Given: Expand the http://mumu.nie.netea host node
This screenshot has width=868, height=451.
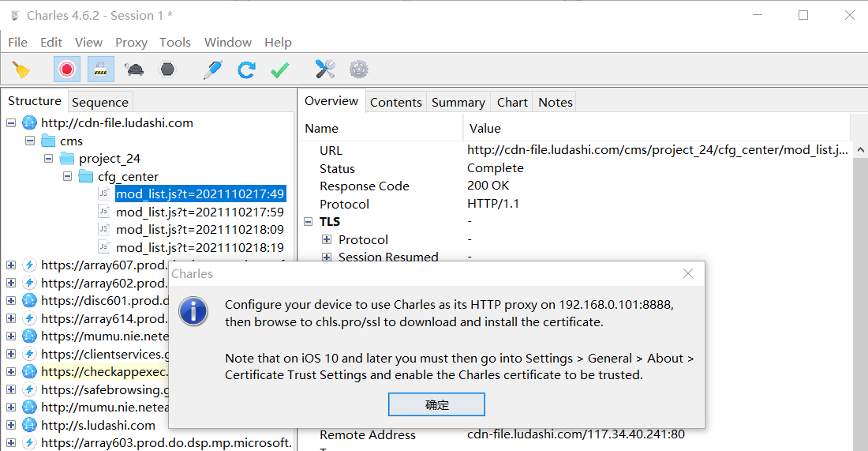Looking at the screenshot, I should [11, 408].
